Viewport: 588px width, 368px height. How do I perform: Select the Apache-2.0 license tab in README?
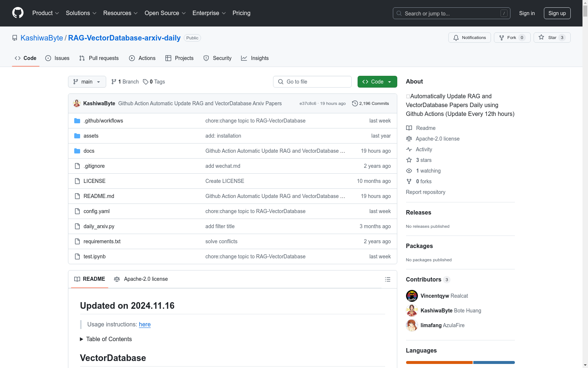click(141, 279)
